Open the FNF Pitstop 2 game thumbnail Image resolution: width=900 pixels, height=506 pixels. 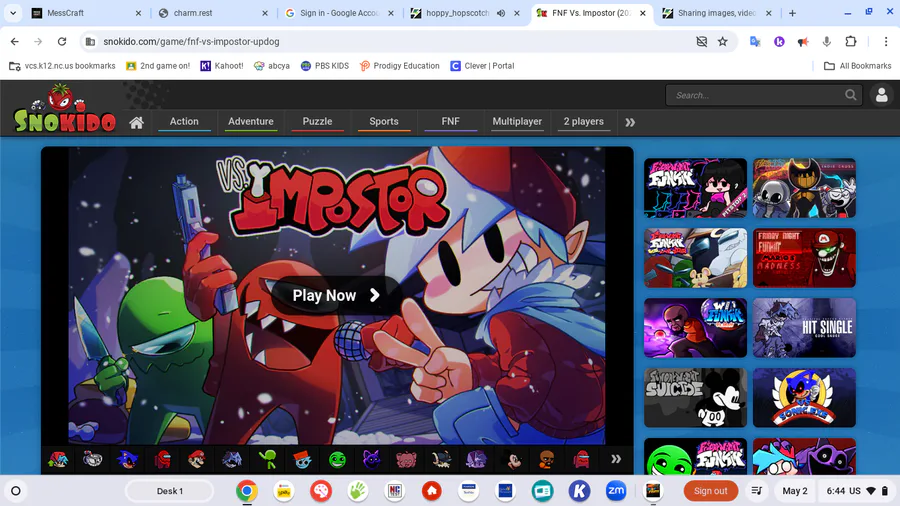[695, 188]
